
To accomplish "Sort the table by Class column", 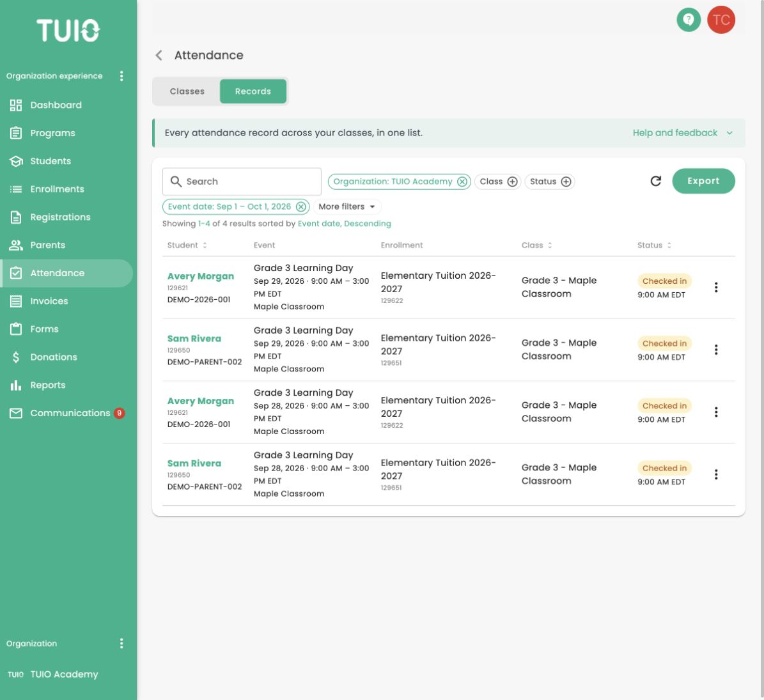I will click(x=536, y=245).
